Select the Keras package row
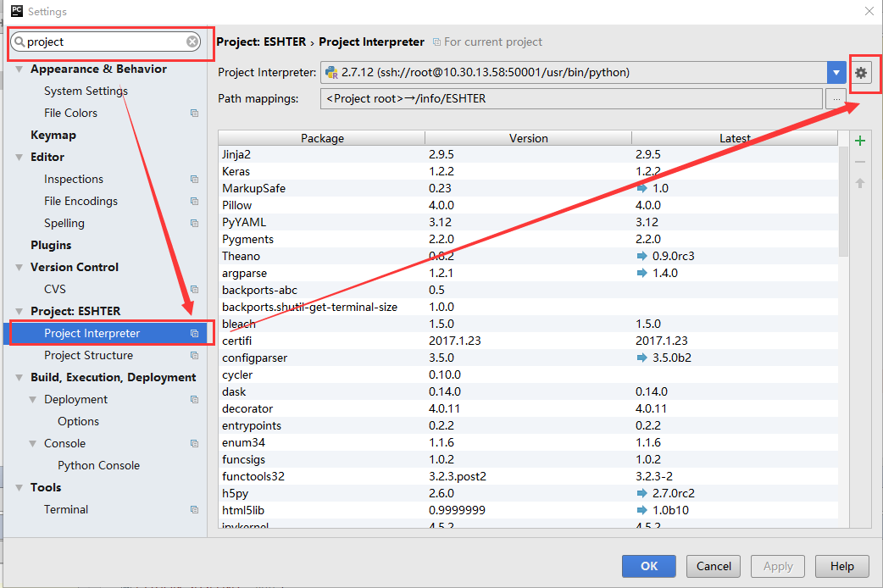 point(528,171)
